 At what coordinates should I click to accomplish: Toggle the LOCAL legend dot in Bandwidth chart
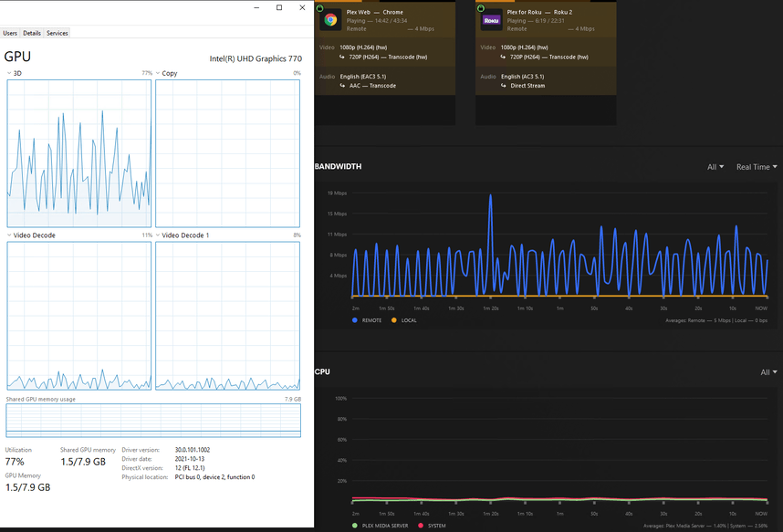394,320
